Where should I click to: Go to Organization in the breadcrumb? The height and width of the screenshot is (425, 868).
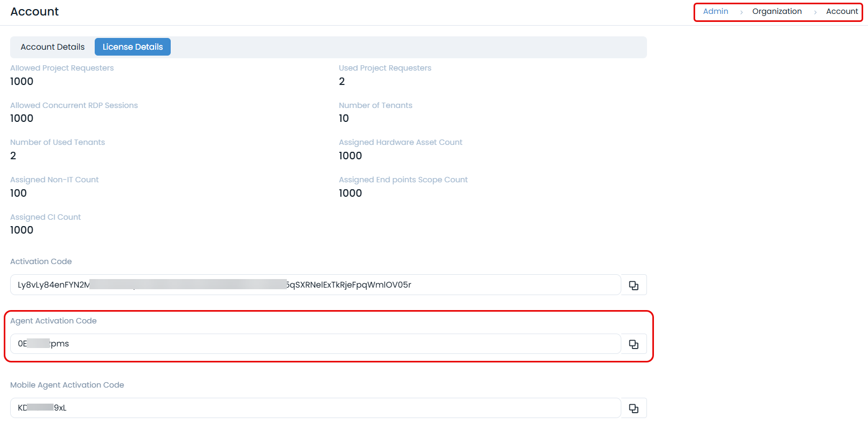[x=776, y=11]
